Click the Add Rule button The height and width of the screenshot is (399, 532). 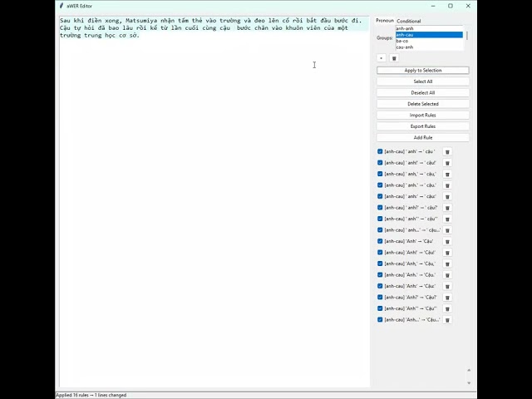pyautogui.click(x=423, y=137)
